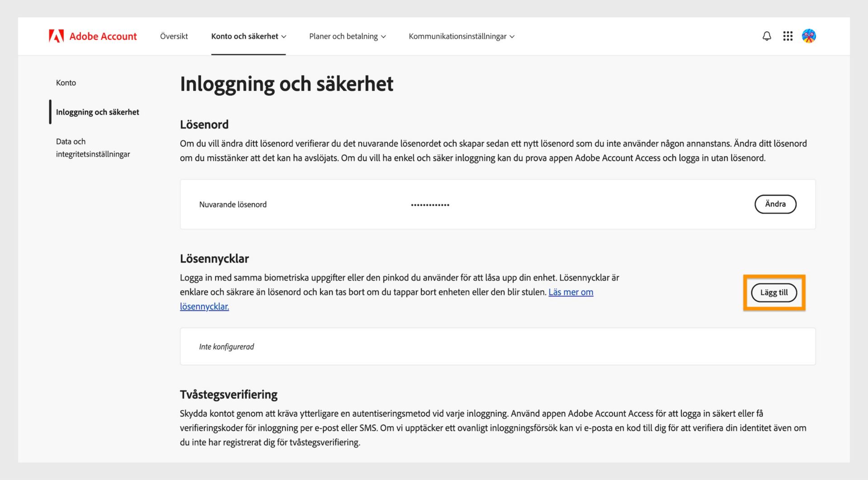This screenshot has height=480, width=868.
Task: Open the app switcher waffle icon
Action: point(788,36)
